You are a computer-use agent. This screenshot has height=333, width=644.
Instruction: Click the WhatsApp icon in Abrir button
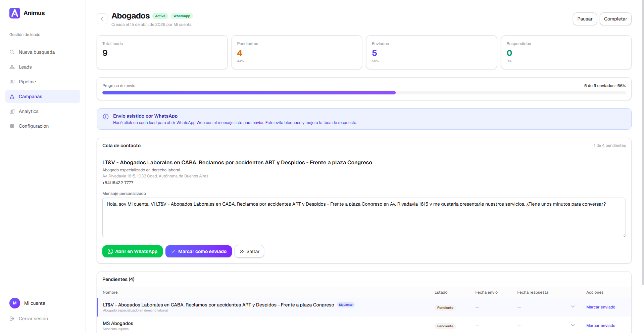(110, 251)
